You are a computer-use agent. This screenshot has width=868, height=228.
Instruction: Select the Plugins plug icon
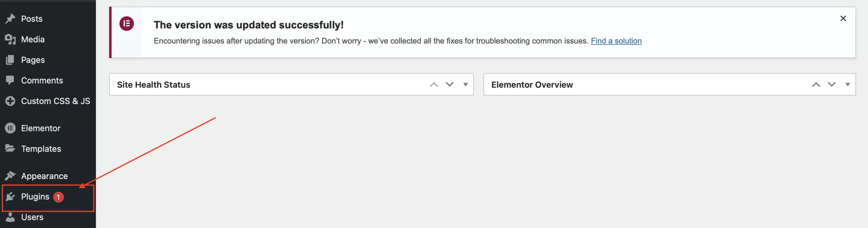click(11, 196)
